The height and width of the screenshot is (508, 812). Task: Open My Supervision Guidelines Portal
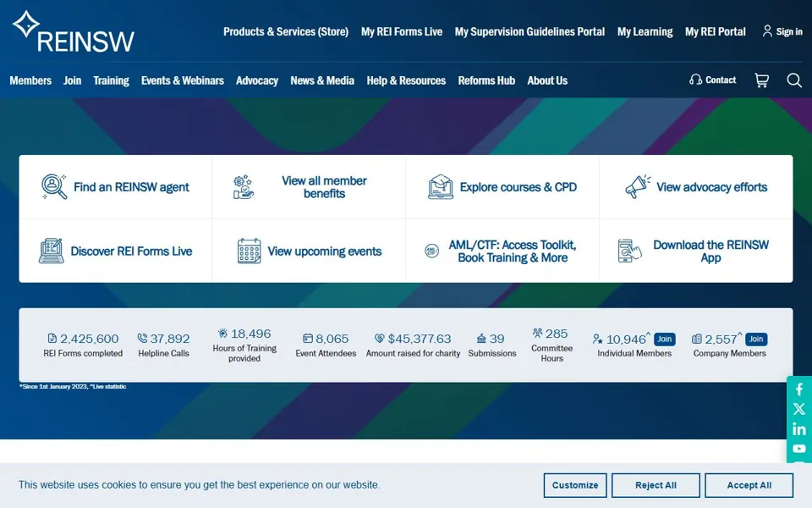click(x=529, y=31)
